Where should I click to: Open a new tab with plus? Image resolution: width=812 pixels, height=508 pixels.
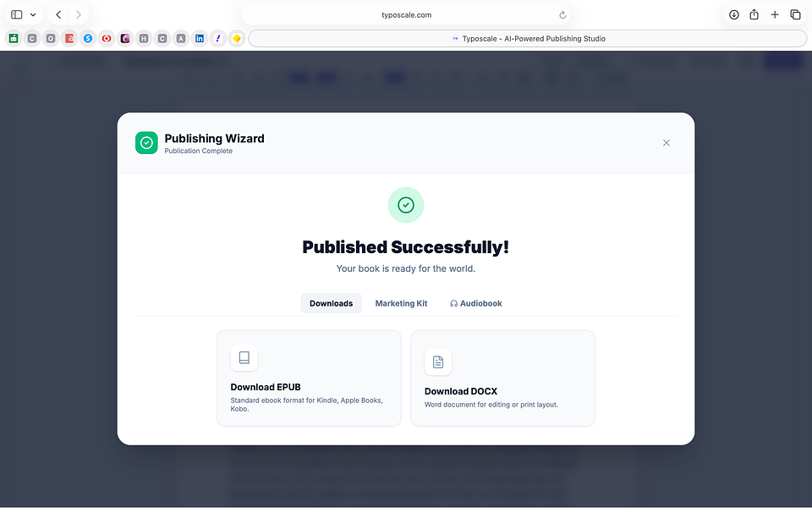(775, 14)
